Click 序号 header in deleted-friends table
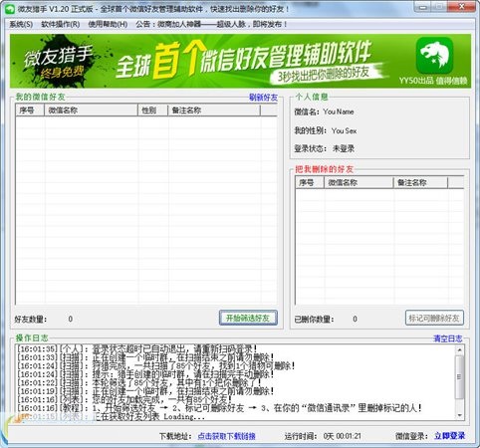This screenshot has width=480, height=448. (310, 182)
